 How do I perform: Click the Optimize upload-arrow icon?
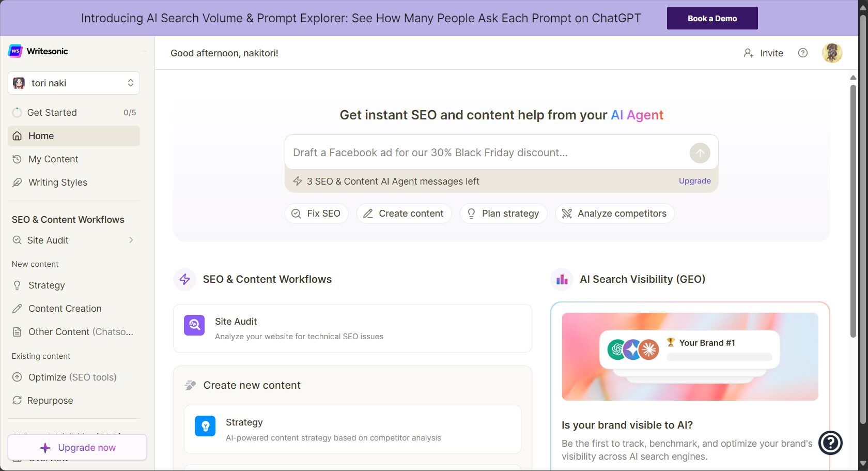pos(17,377)
